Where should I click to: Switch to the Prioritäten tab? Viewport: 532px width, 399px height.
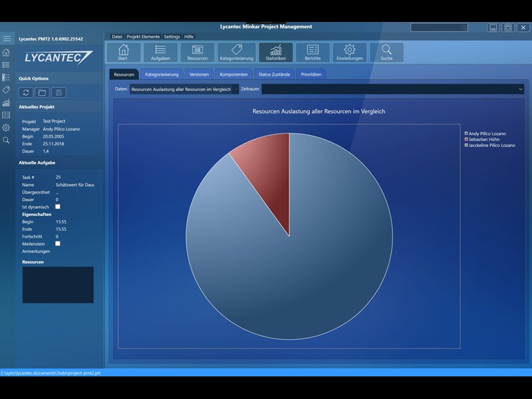click(311, 74)
